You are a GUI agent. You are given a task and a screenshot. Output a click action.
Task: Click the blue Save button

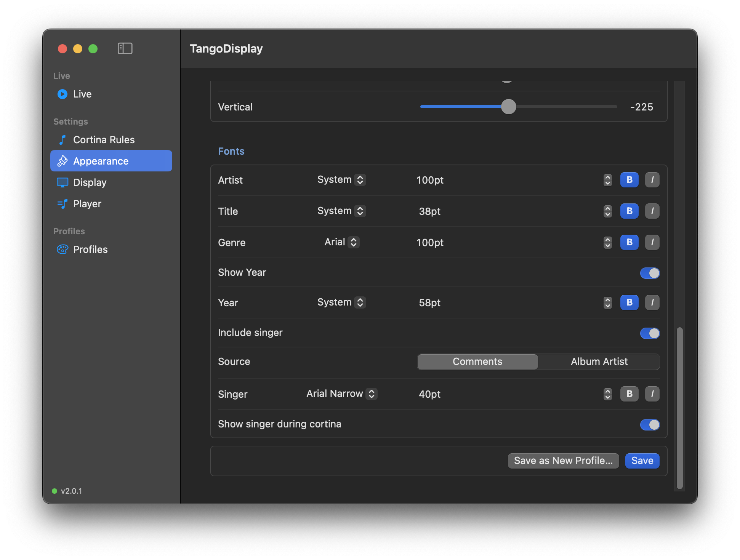click(642, 461)
